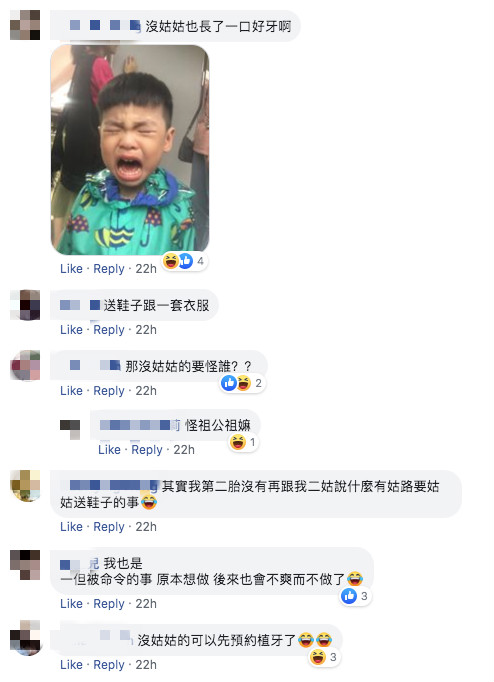Click avatar of the top commenter
Image resolution: width=494 pixels, height=682 pixels.
pos(25,25)
